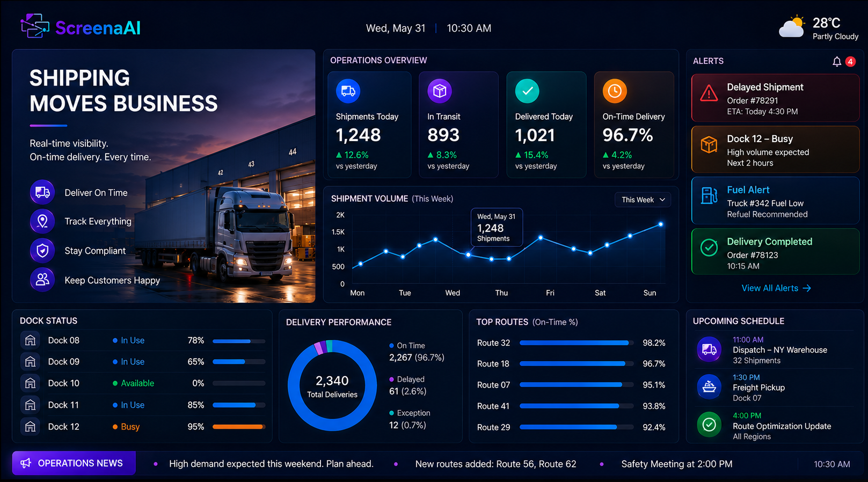Open the 11:00 AM Dispatch – NY Warehouse entry
The image size is (868, 482).
[x=775, y=350]
